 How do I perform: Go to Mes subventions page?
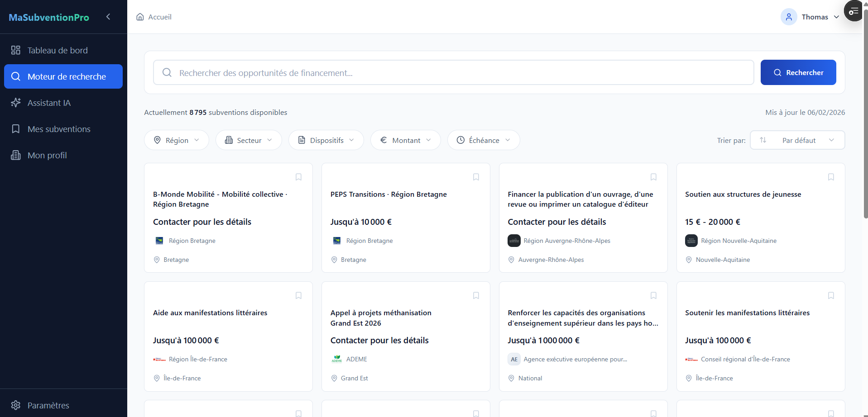pyautogui.click(x=59, y=129)
